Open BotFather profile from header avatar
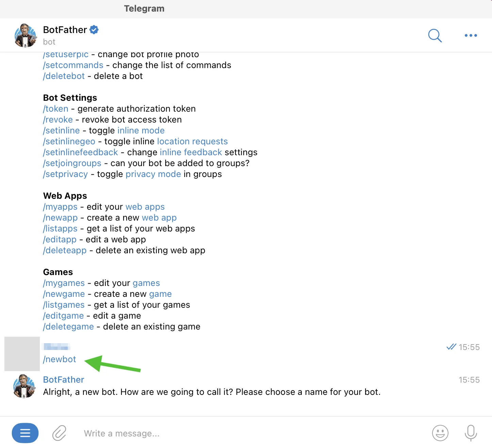Image resolution: width=492 pixels, height=448 pixels. click(26, 35)
